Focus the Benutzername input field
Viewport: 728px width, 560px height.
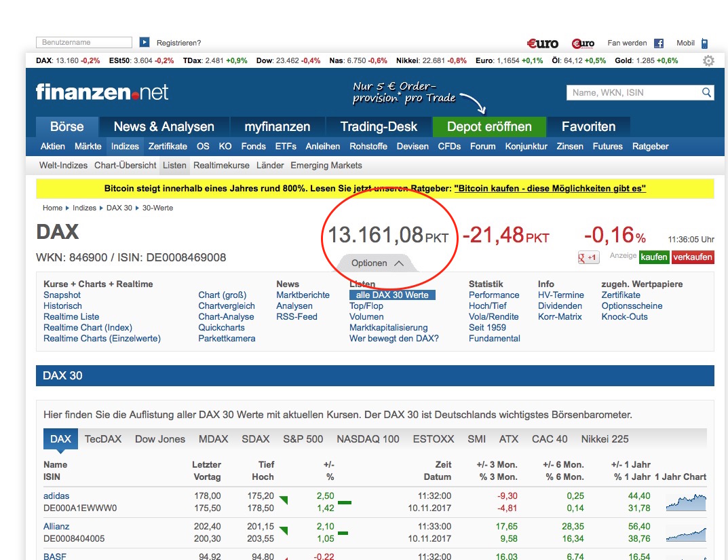pyautogui.click(x=84, y=42)
